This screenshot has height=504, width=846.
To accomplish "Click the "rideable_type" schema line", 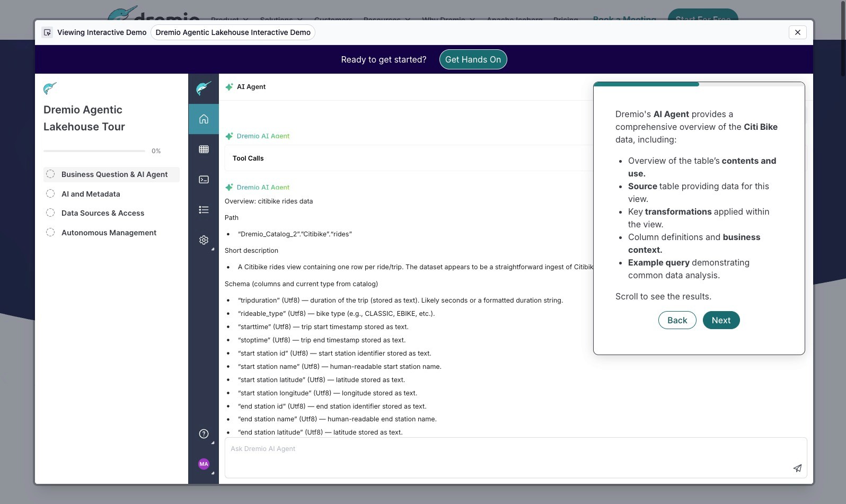I will click(336, 314).
